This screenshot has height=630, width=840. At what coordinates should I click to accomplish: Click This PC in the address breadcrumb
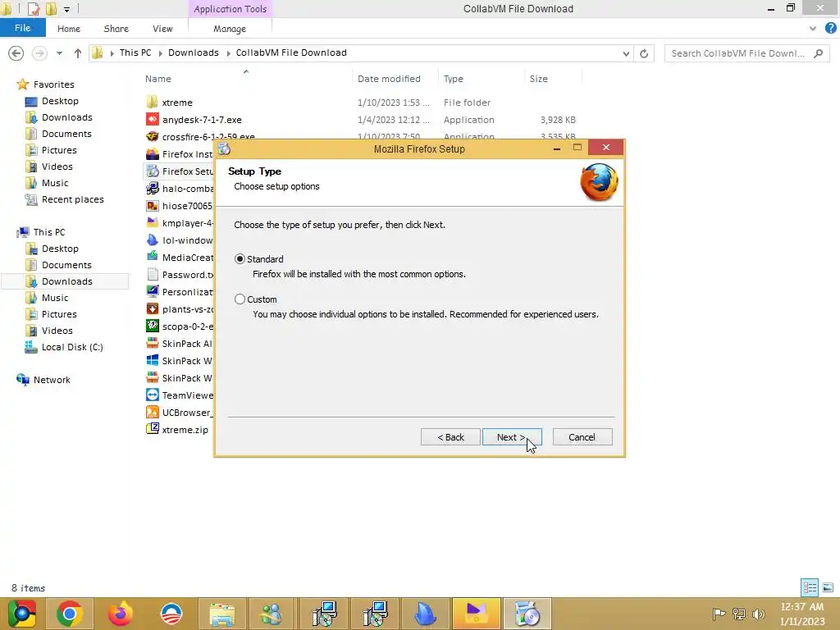pyautogui.click(x=135, y=52)
